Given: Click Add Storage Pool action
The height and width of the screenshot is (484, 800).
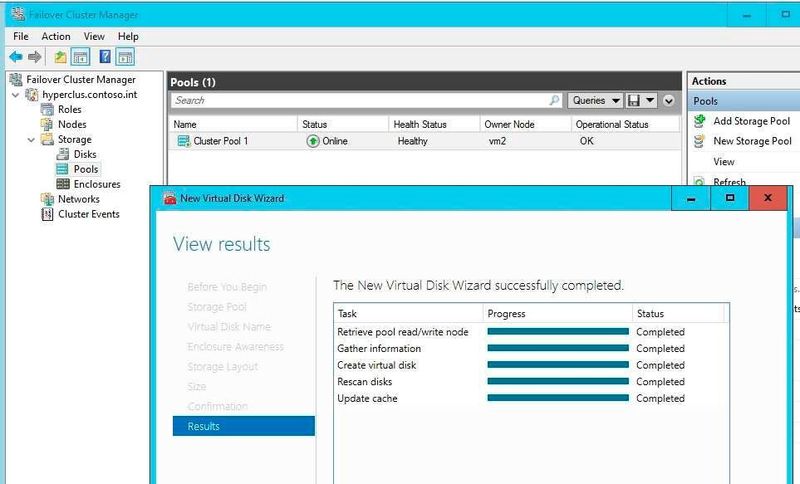Looking at the screenshot, I should 751,121.
